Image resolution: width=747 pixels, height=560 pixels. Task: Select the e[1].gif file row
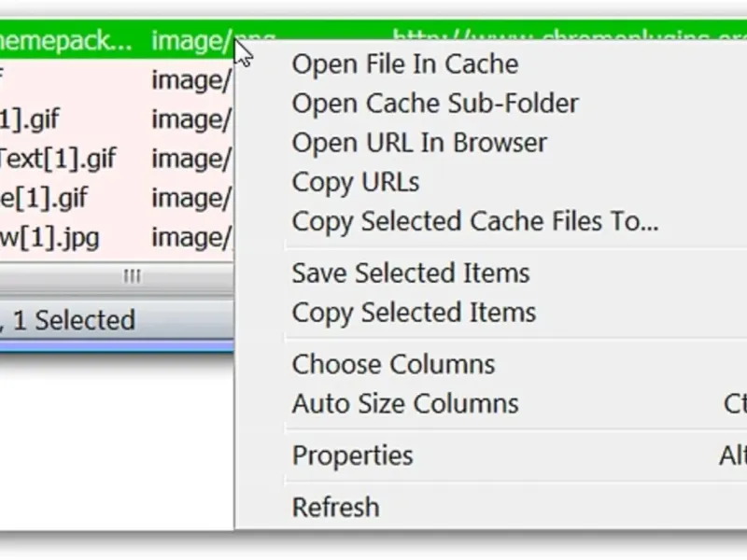tap(117, 198)
